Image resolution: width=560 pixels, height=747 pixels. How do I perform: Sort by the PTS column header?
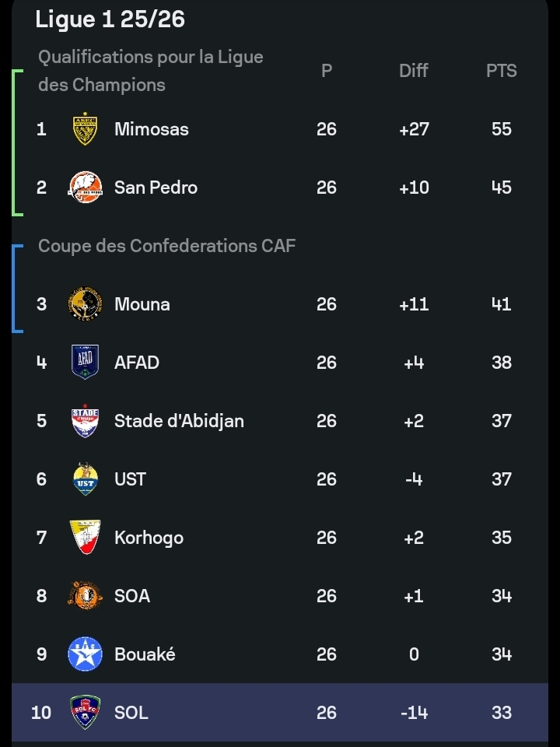502,71
